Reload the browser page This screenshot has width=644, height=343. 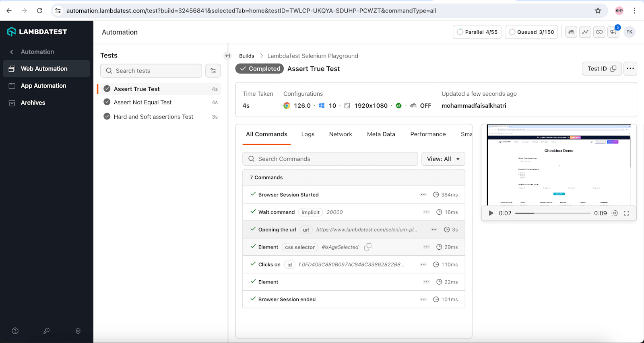click(x=39, y=10)
